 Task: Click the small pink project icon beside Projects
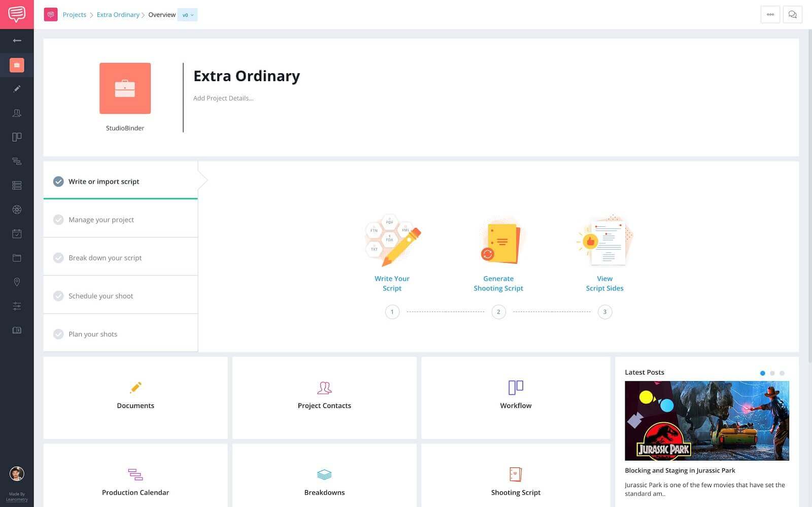(x=51, y=15)
